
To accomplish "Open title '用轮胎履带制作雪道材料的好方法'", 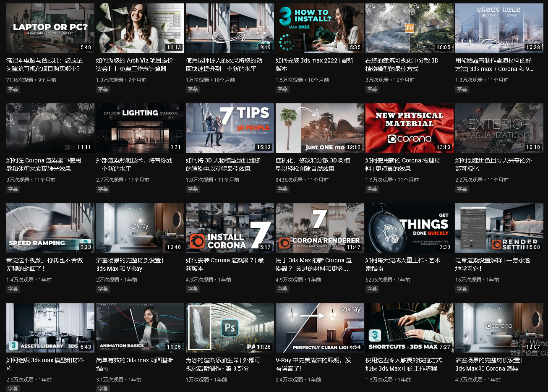I will 494,65.
